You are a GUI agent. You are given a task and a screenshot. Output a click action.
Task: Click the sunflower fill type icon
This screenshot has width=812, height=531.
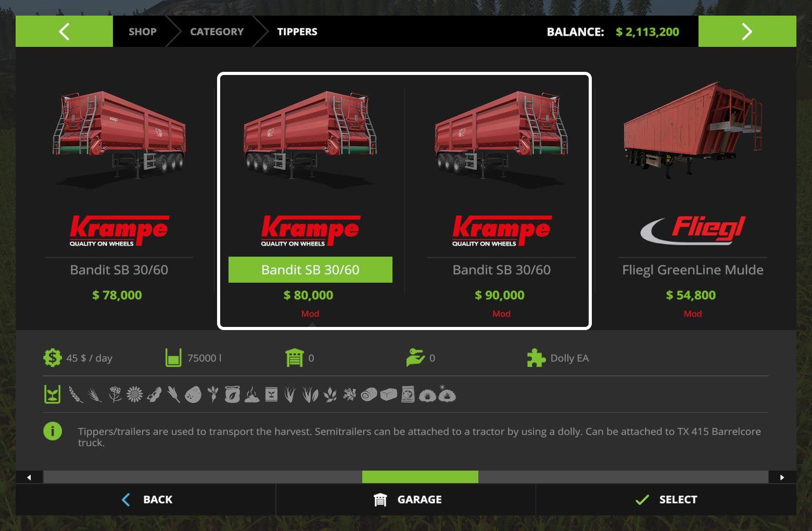[x=134, y=395]
